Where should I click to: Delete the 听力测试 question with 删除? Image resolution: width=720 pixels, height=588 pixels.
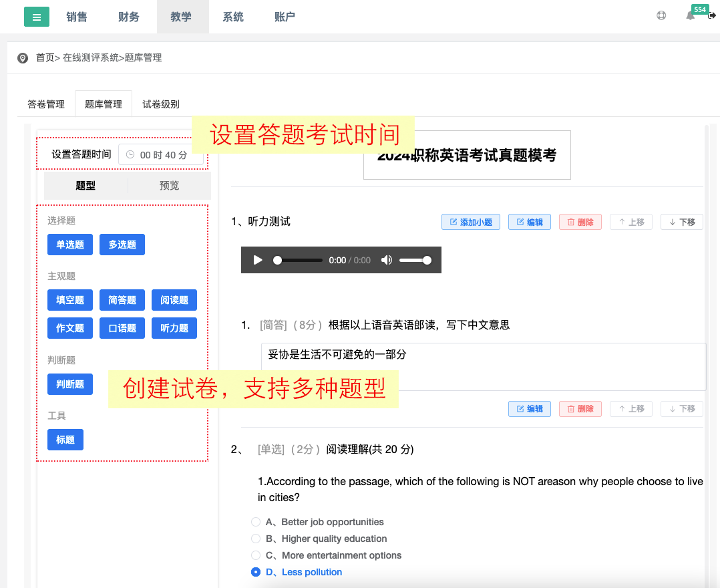coord(580,222)
